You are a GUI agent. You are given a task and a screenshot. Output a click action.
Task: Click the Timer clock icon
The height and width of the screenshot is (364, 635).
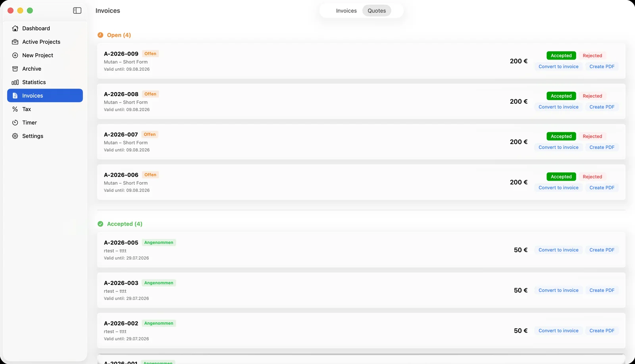pos(15,123)
